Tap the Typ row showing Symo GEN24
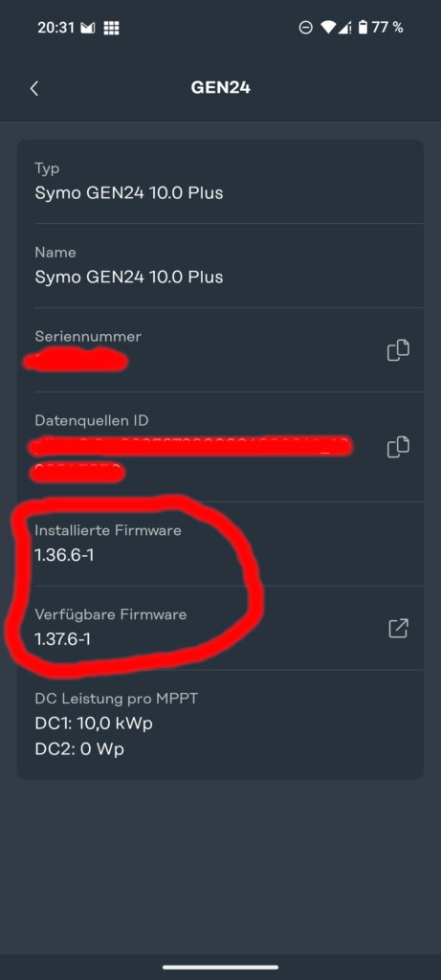This screenshot has height=980, width=441. [x=220, y=181]
